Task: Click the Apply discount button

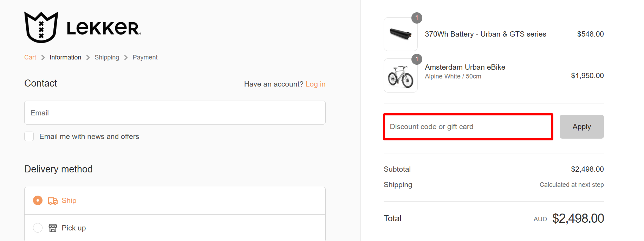Action: (x=581, y=127)
